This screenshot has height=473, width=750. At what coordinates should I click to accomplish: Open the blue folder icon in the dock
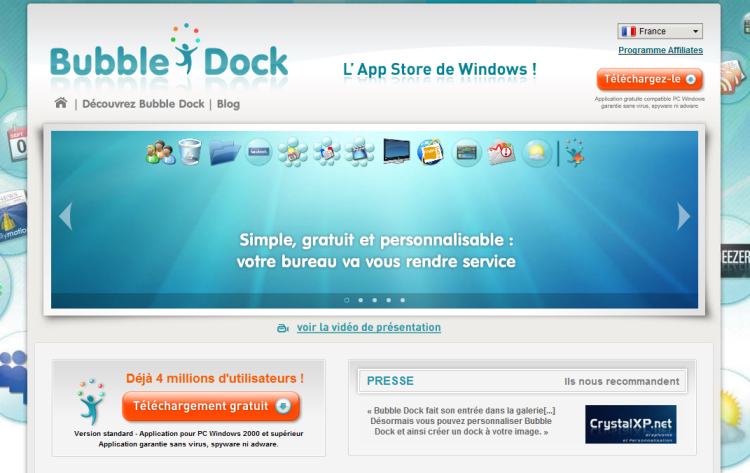point(224,153)
